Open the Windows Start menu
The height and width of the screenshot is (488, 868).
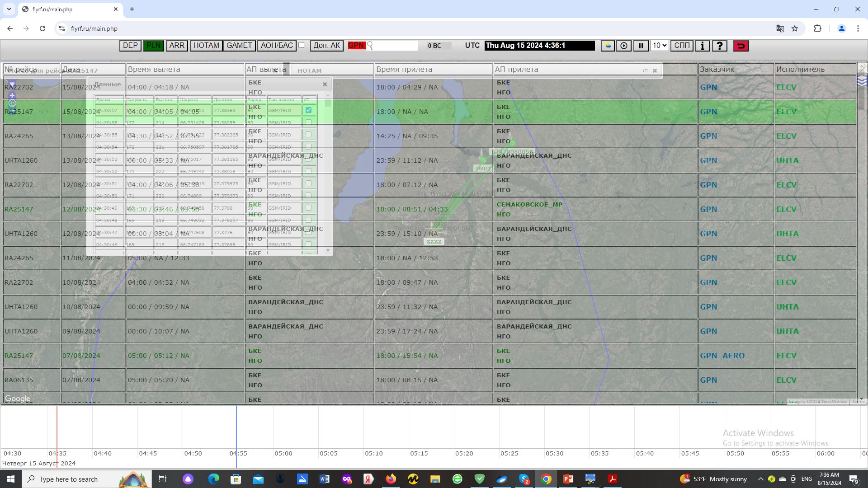pyautogui.click(x=11, y=479)
